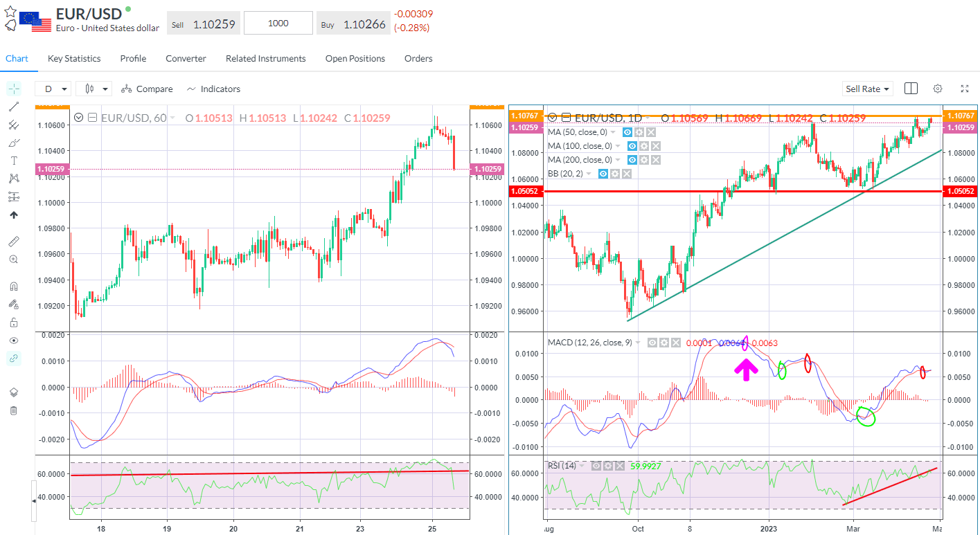Select the trend line drawing tool
The image size is (980, 535).
[x=14, y=107]
